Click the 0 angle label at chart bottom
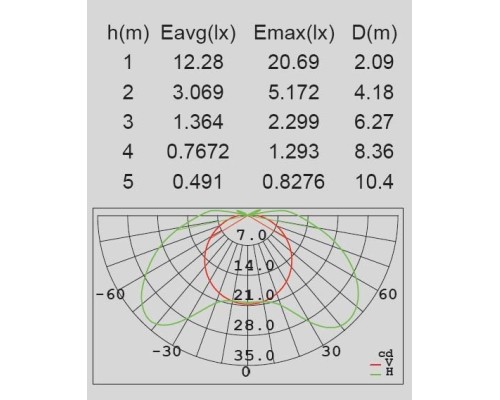Image resolution: width=500 pixels, height=400 pixels. click(x=246, y=372)
